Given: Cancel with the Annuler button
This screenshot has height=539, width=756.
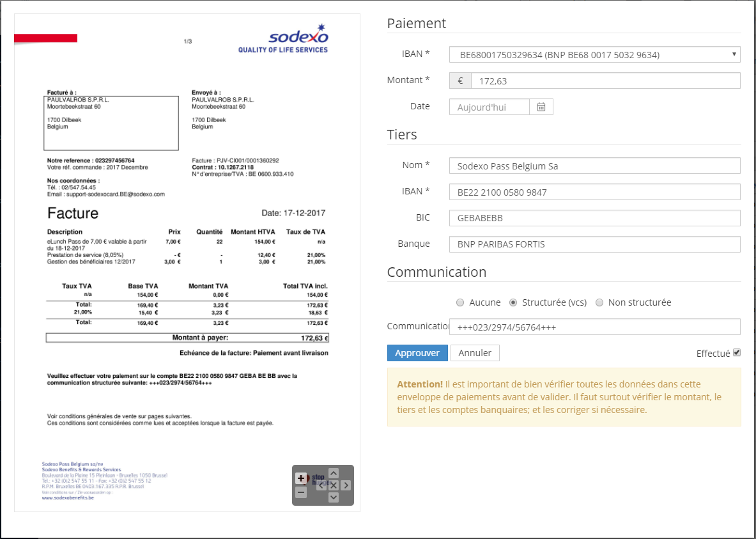Looking at the screenshot, I should point(475,353).
